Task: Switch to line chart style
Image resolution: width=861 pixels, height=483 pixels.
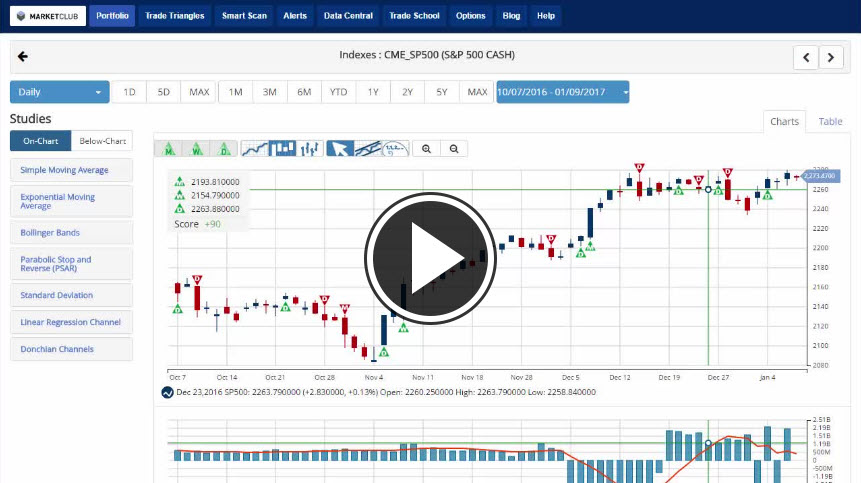Action: click(x=256, y=149)
